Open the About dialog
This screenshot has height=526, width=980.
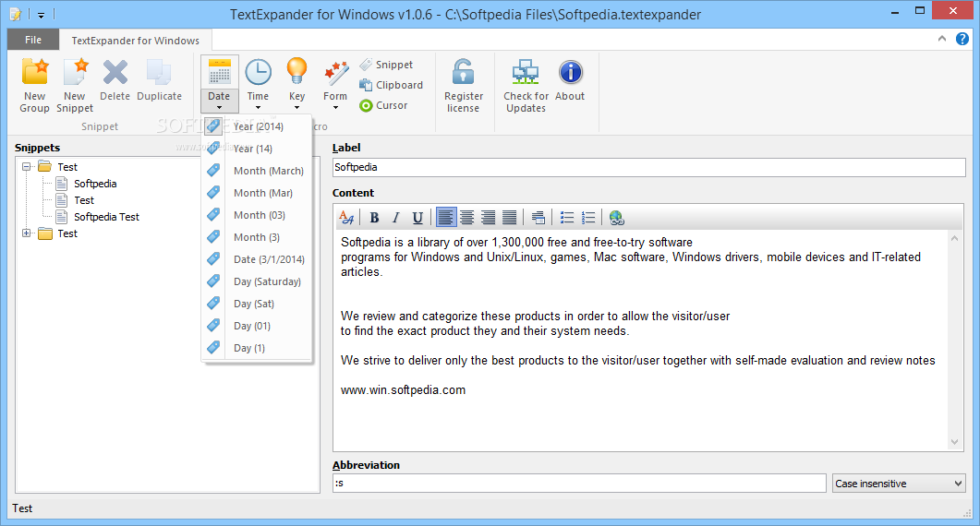570,80
